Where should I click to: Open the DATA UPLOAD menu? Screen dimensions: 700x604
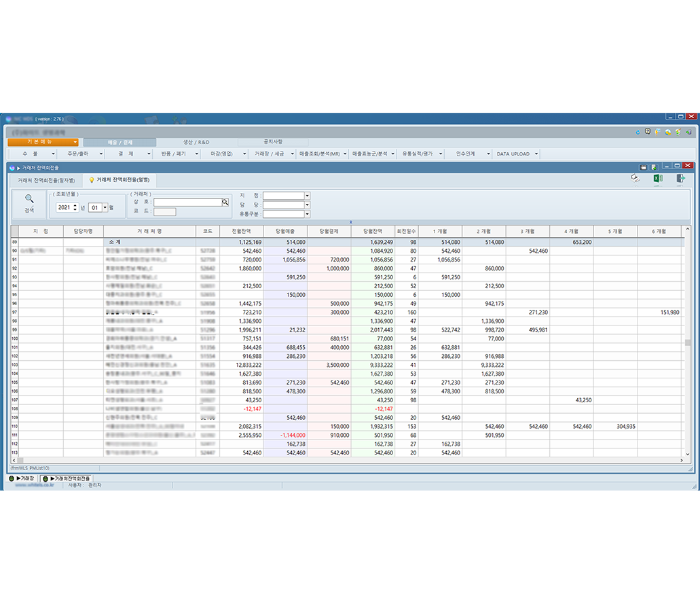(x=517, y=154)
